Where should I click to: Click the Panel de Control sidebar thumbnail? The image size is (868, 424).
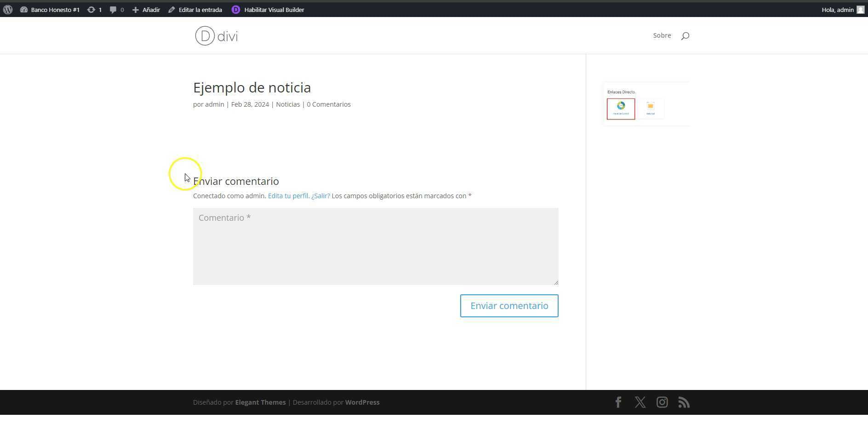(x=621, y=109)
